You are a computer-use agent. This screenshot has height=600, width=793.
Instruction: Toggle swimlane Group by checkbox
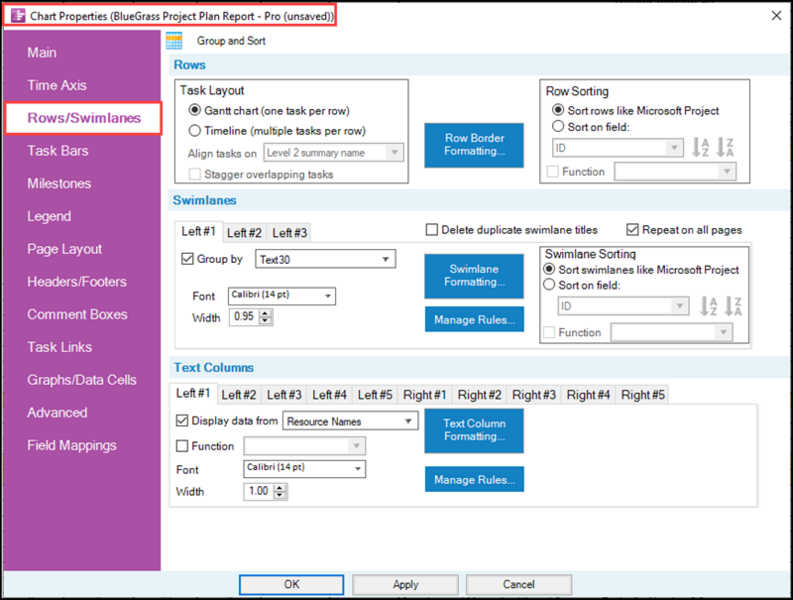pyautogui.click(x=188, y=259)
